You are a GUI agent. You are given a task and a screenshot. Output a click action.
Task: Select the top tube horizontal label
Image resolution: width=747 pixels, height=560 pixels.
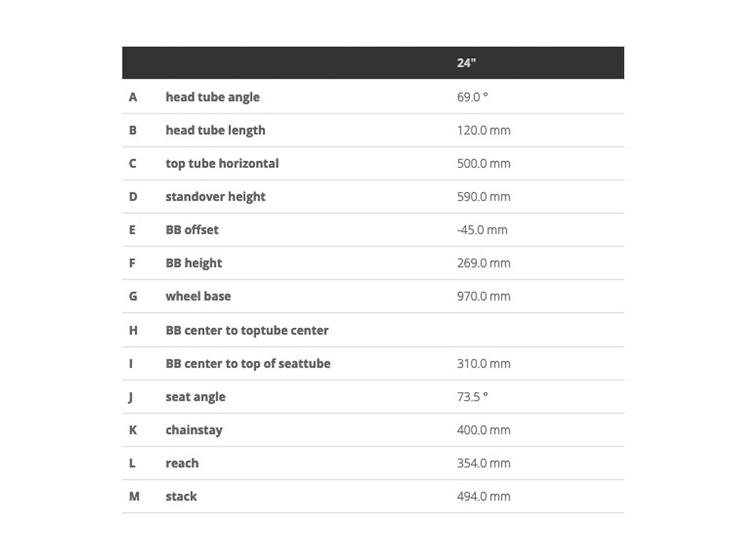tap(222, 163)
